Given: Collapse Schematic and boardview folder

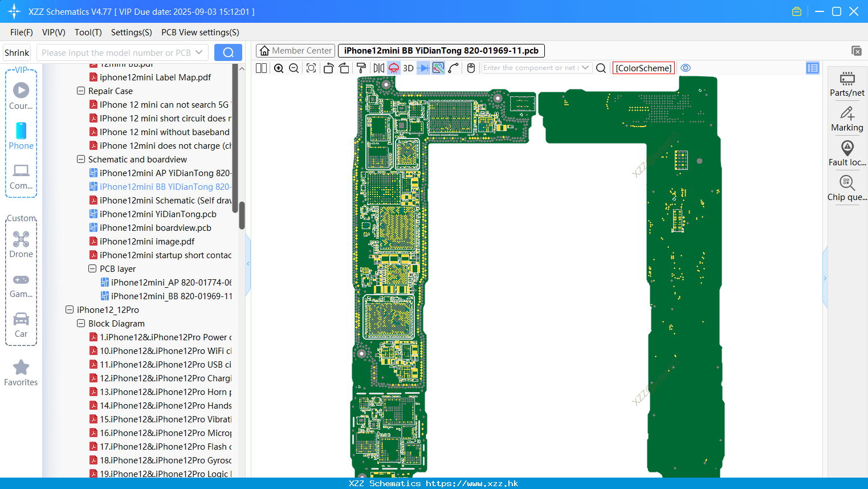Looking at the screenshot, I should click(81, 159).
